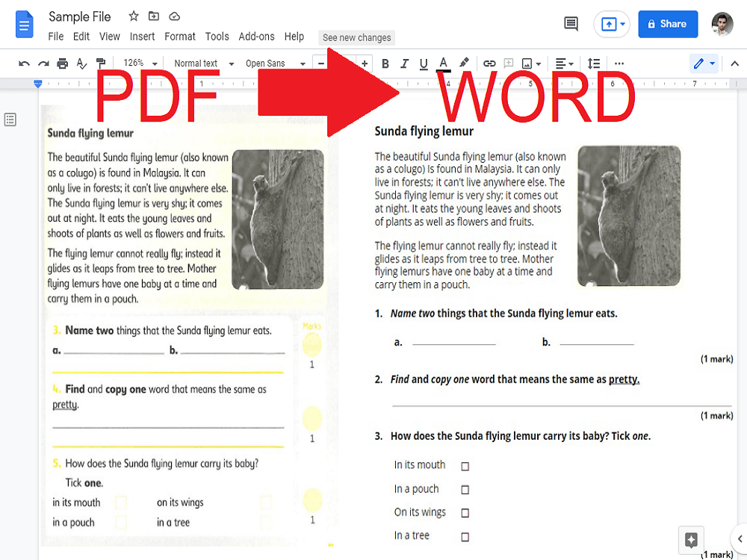Check cloud save status icon
The height and width of the screenshot is (560, 747).
[x=174, y=16]
